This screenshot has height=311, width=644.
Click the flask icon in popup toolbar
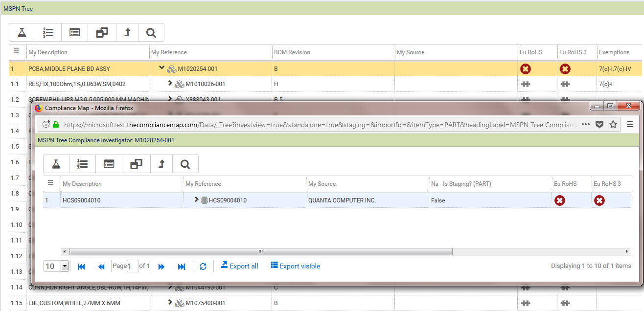click(56, 164)
